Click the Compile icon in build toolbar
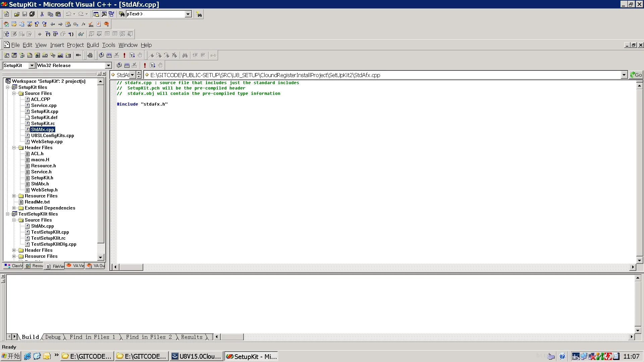The width and height of the screenshot is (644, 362). pyautogui.click(x=101, y=55)
